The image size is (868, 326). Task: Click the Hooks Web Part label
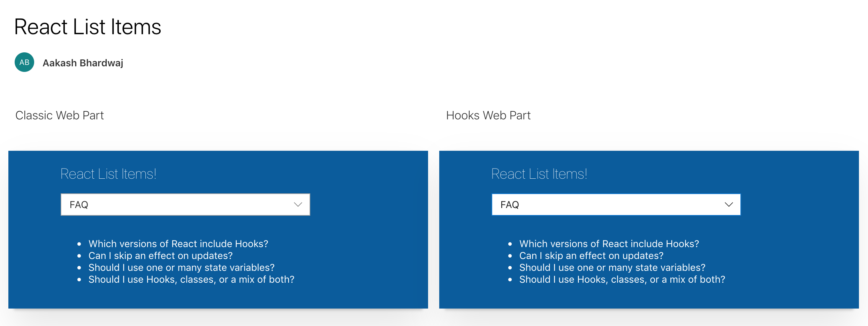pos(488,115)
